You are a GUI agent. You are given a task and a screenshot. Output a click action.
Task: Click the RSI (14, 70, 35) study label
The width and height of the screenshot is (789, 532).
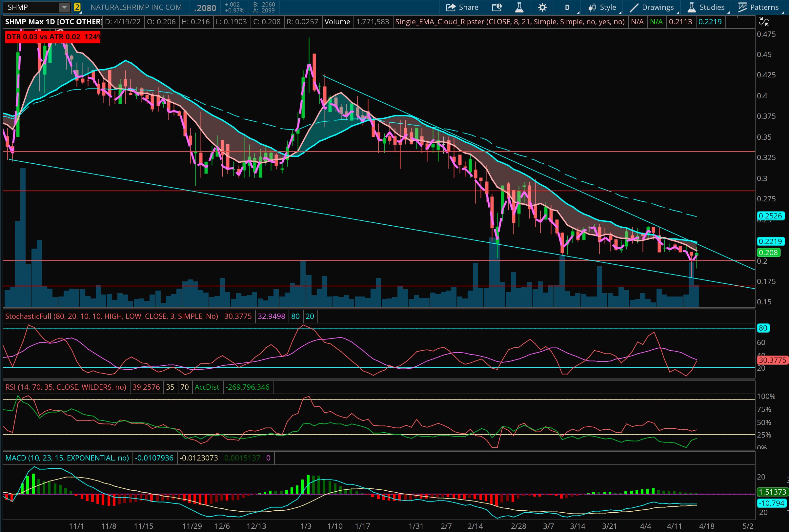tap(66, 387)
